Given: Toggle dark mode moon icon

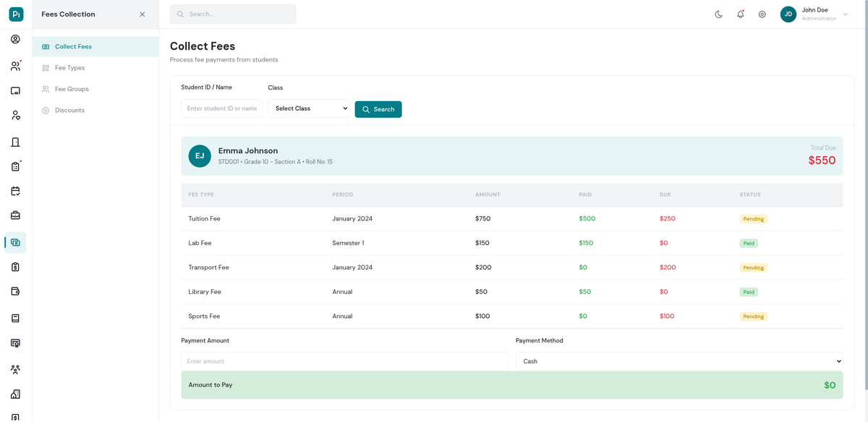Looking at the screenshot, I should [718, 14].
